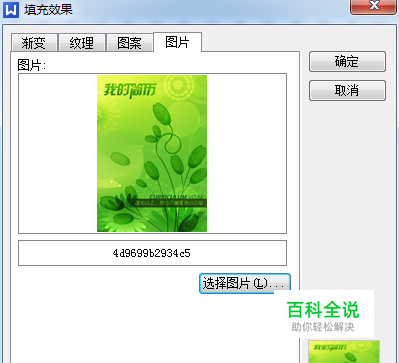Click the 图片 tab
Screen dimensions: 399x363
177,42
